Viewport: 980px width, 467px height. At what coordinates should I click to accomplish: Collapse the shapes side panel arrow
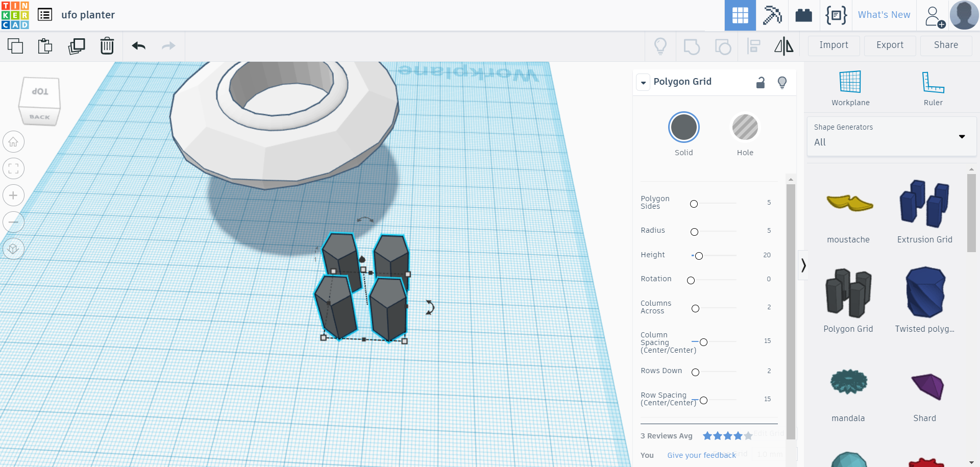click(x=803, y=265)
